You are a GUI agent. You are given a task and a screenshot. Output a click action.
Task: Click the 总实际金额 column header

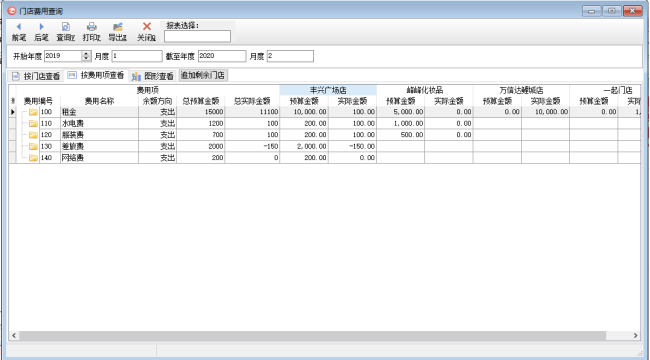pyautogui.click(x=252, y=101)
